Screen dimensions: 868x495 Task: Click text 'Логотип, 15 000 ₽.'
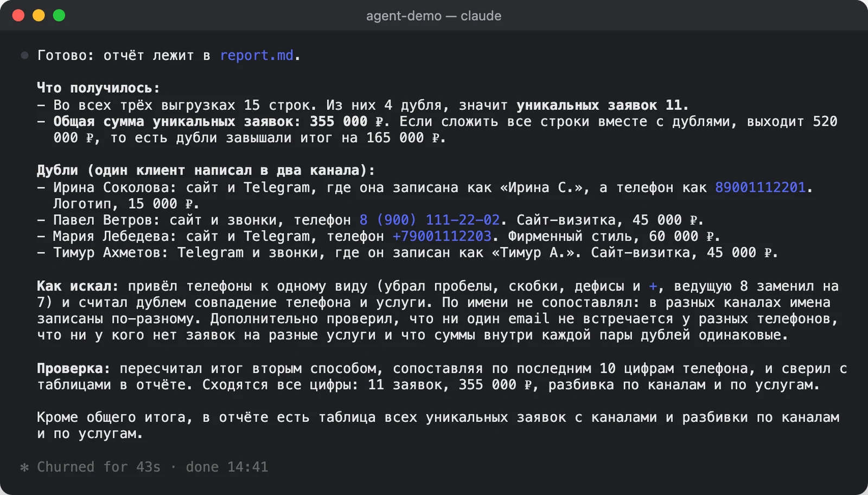(126, 204)
